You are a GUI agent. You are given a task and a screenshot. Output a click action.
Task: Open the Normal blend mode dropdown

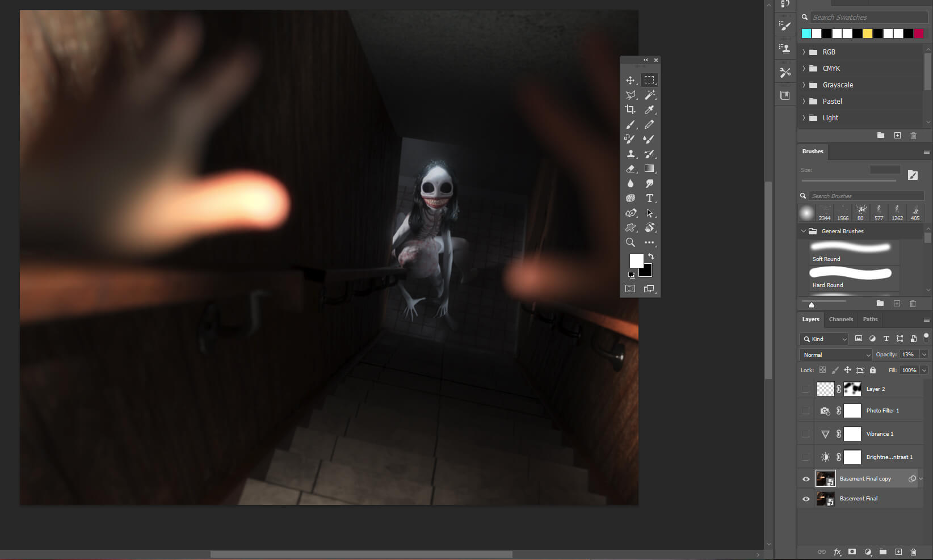tap(835, 355)
